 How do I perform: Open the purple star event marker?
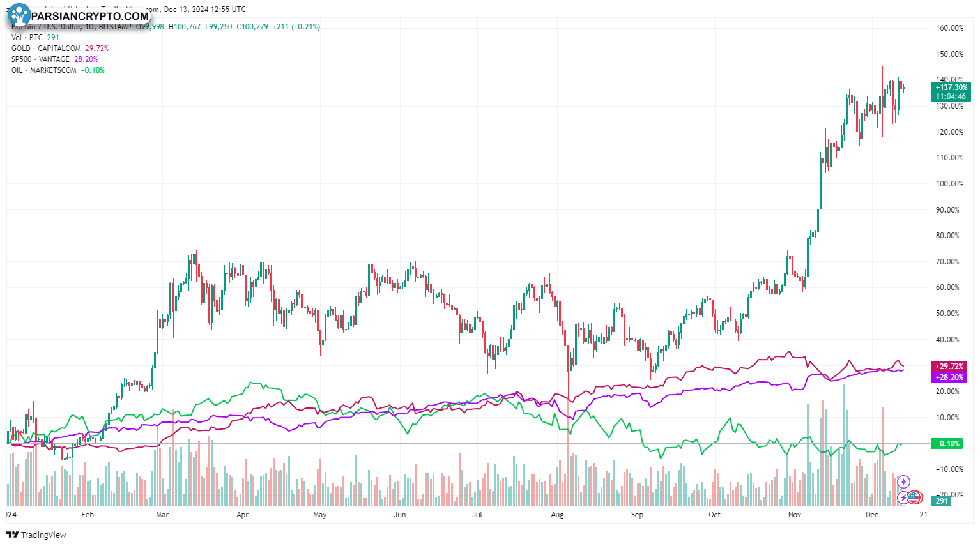(903, 482)
